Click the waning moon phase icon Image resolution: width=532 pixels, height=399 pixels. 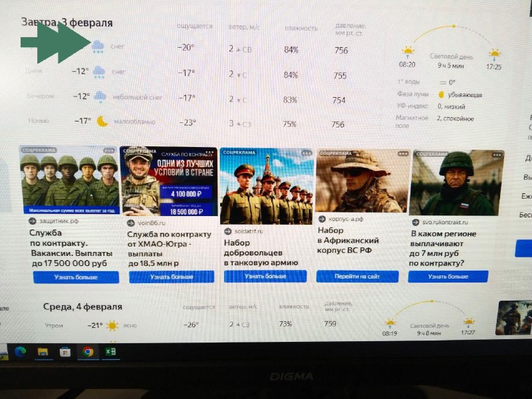point(441,94)
